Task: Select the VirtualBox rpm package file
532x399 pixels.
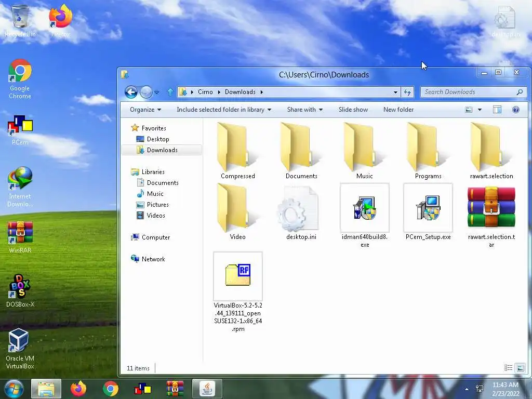Action: pos(238,292)
